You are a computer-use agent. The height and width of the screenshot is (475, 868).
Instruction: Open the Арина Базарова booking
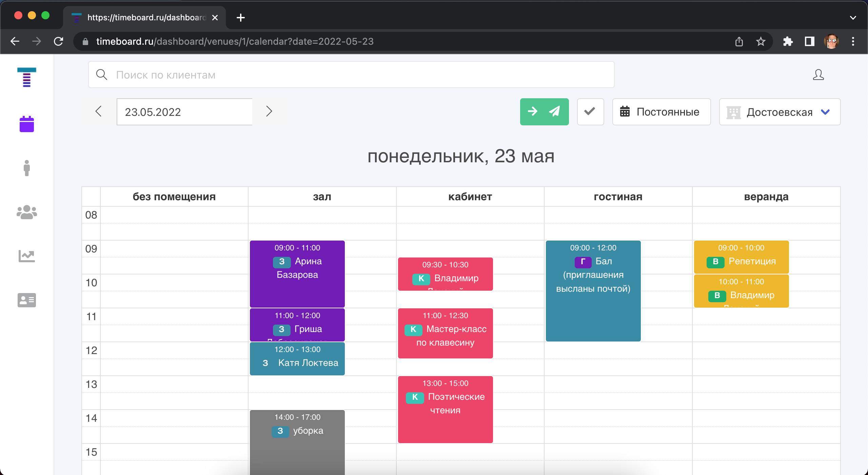pyautogui.click(x=297, y=274)
